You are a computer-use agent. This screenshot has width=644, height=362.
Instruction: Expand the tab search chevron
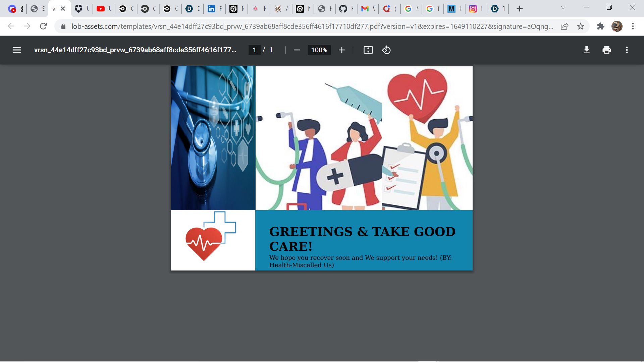563,7
